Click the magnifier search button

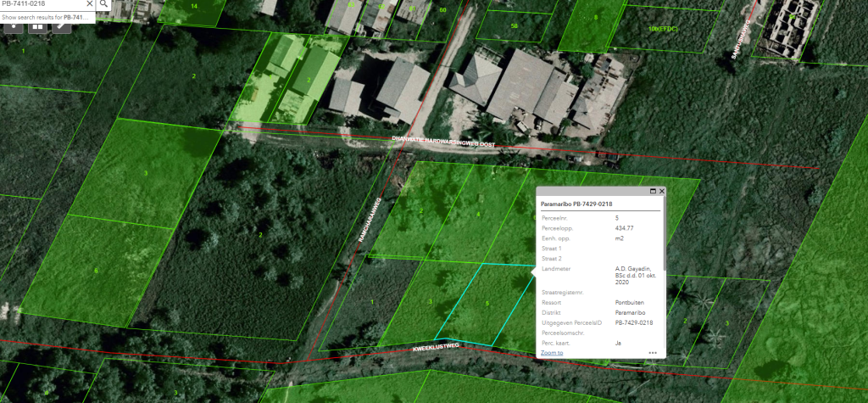(103, 4)
